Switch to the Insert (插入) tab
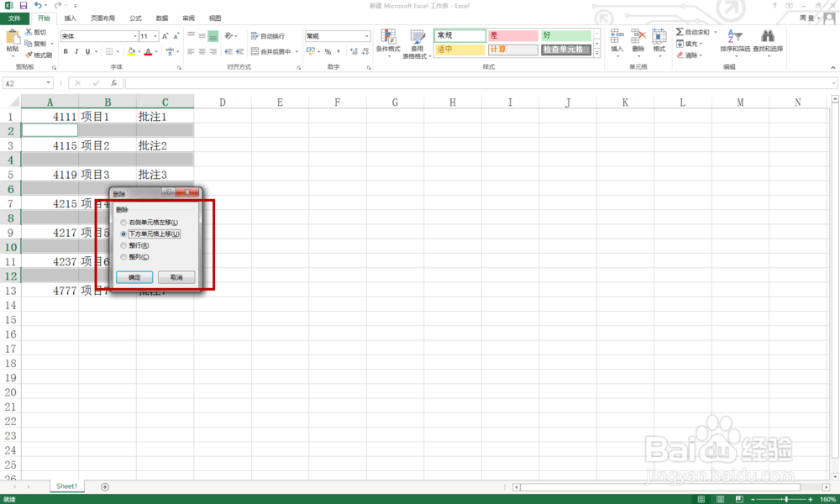 tap(71, 18)
